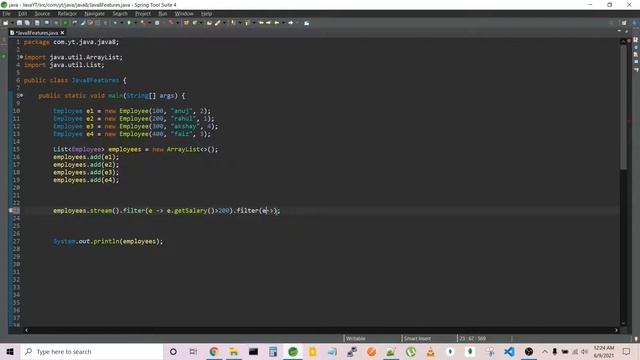Image resolution: width=640 pixels, height=360 pixels.
Task: Open the Search icon dropdown arrow
Action: (224, 23)
